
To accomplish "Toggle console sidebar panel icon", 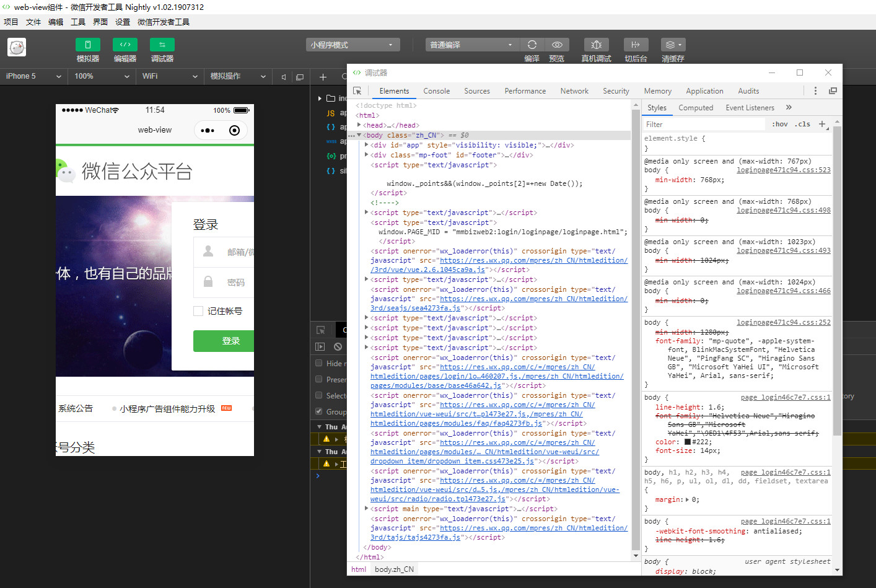I will [320, 347].
